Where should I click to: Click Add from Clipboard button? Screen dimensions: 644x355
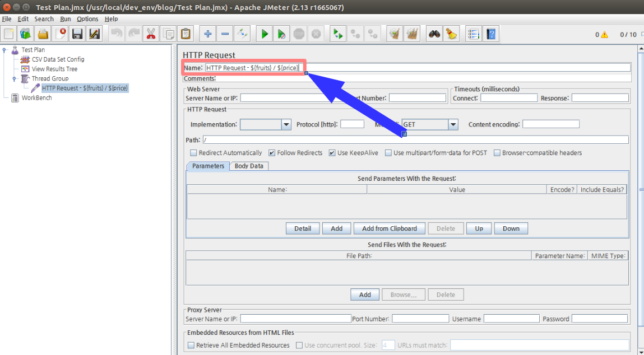point(390,228)
